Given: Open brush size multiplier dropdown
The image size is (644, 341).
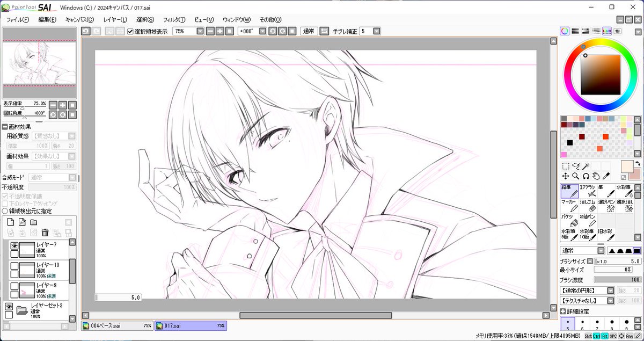Looking at the screenshot, I should pyautogui.click(x=590, y=262).
